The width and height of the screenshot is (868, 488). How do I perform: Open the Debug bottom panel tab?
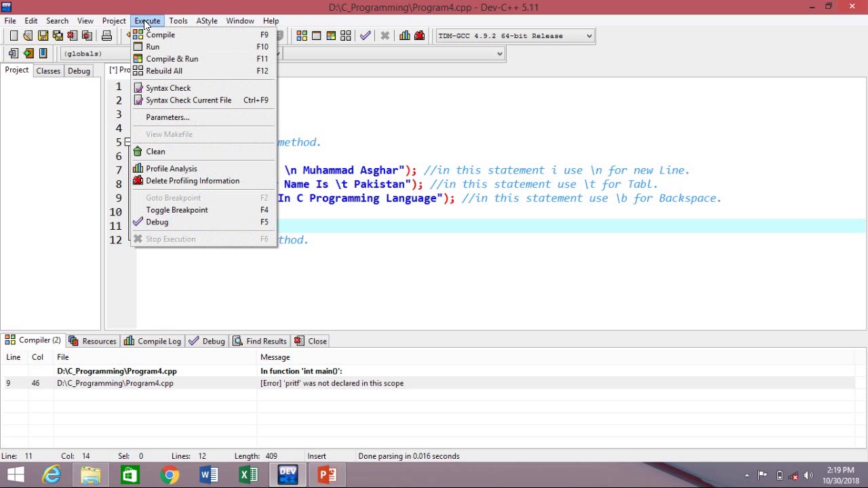click(207, 341)
